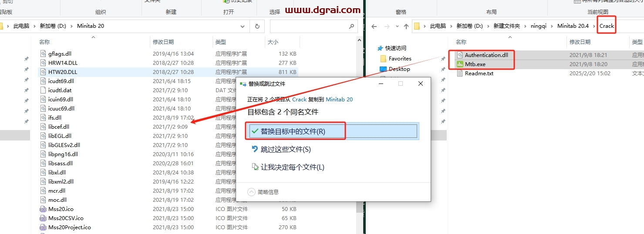Select file name mcr.dll
The height and width of the screenshot is (234, 644).
click(x=57, y=191)
